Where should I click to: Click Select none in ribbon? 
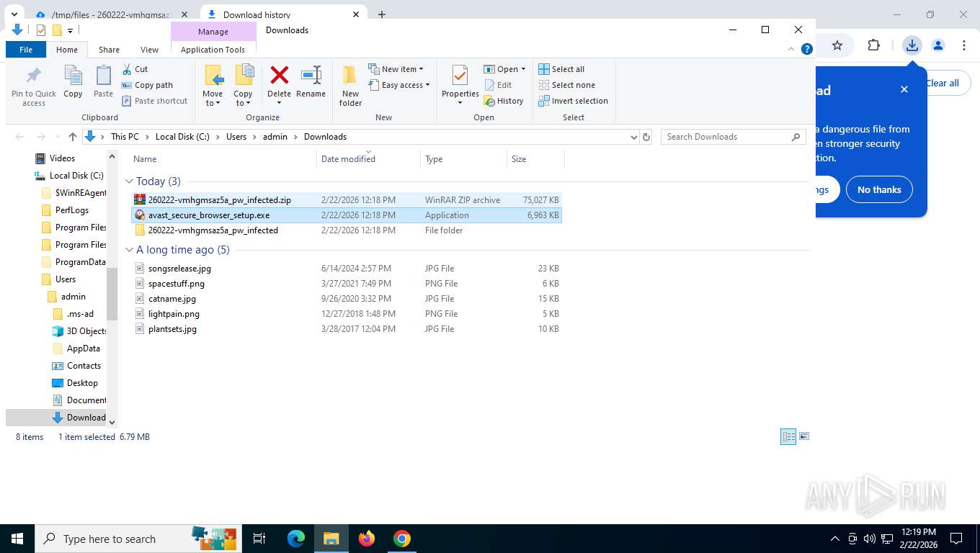pyautogui.click(x=566, y=85)
